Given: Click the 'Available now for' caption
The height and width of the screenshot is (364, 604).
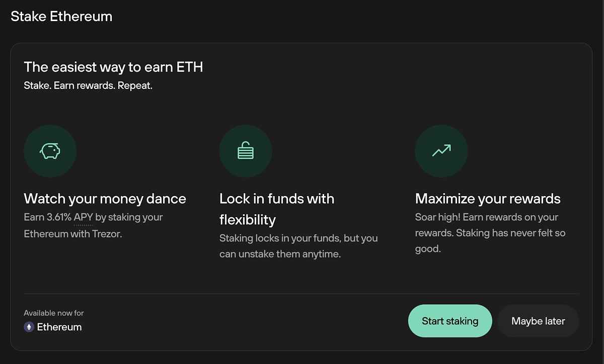Looking at the screenshot, I should click(x=54, y=313).
